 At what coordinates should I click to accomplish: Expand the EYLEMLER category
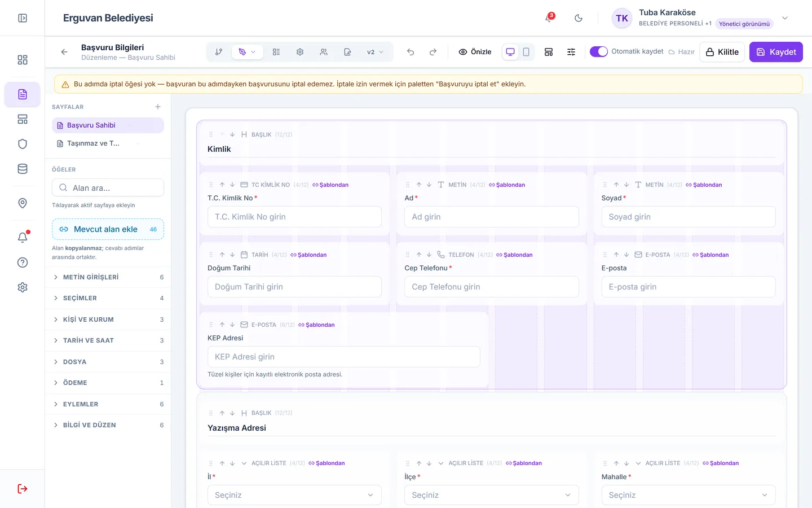pos(108,404)
